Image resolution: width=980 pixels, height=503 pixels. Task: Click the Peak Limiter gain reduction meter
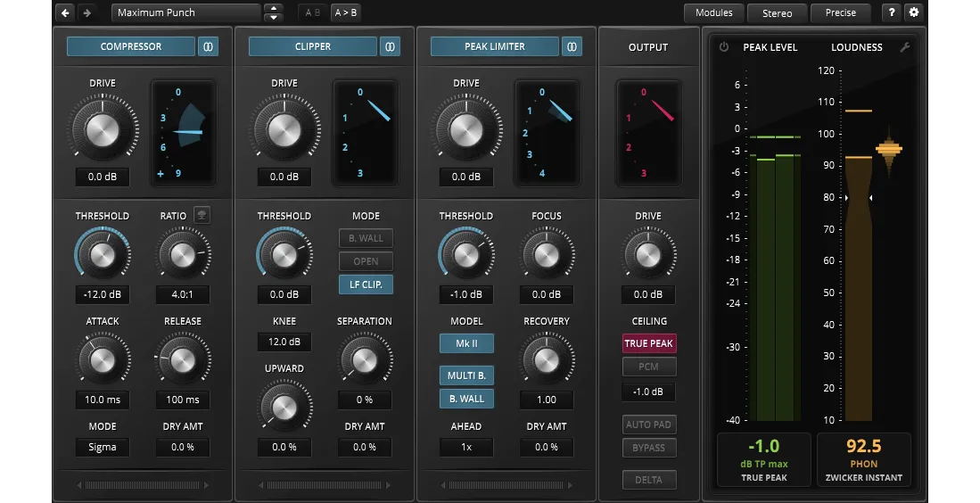[x=548, y=133]
